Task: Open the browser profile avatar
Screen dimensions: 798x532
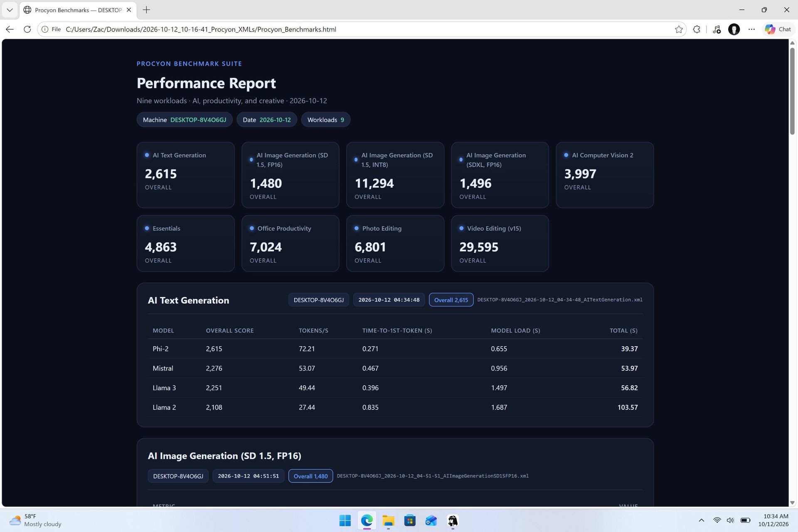Action: click(734, 29)
